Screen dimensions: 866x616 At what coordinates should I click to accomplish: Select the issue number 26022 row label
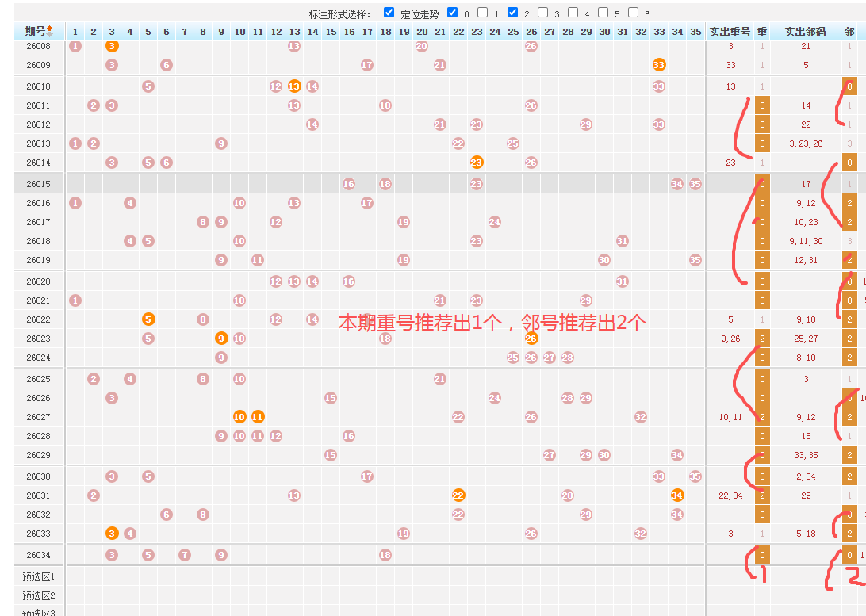click(x=38, y=319)
